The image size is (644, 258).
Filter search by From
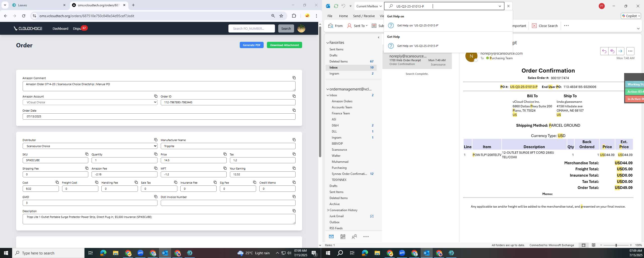tap(336, 26)
